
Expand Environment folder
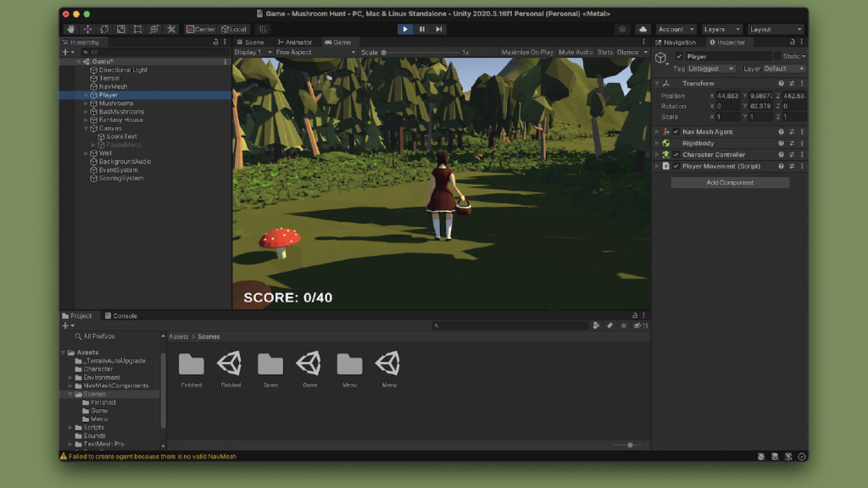[70, 378]
